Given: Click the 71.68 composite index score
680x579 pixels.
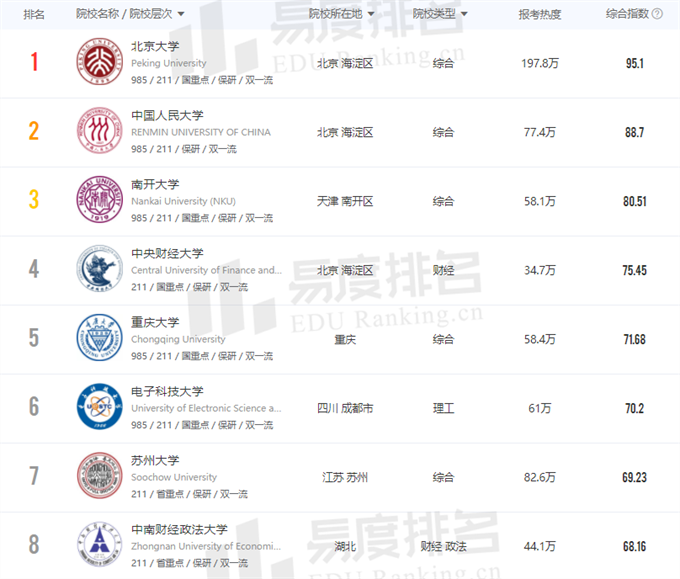Looking at the screenshot, I should click(x=635, y=339).
